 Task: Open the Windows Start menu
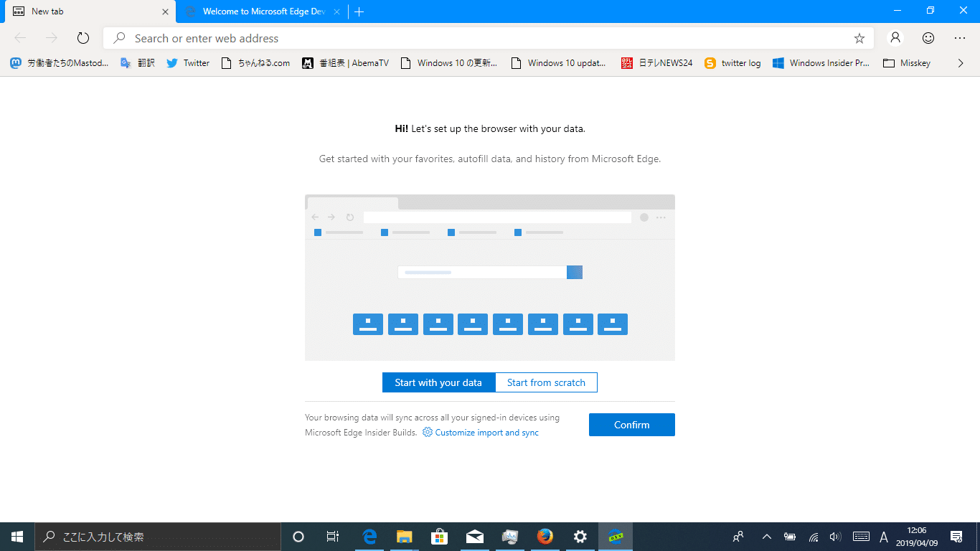(x=17, y=537)
